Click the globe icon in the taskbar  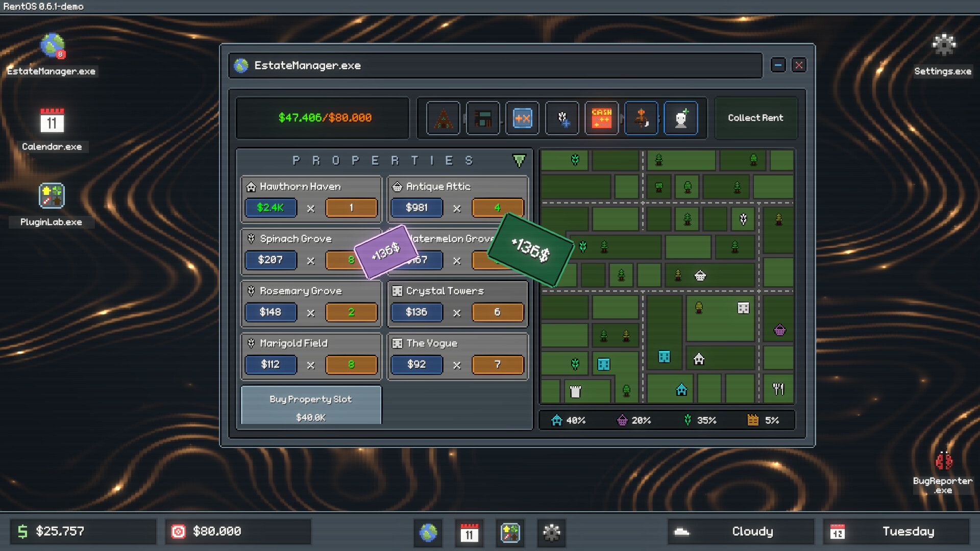[428, 533]
